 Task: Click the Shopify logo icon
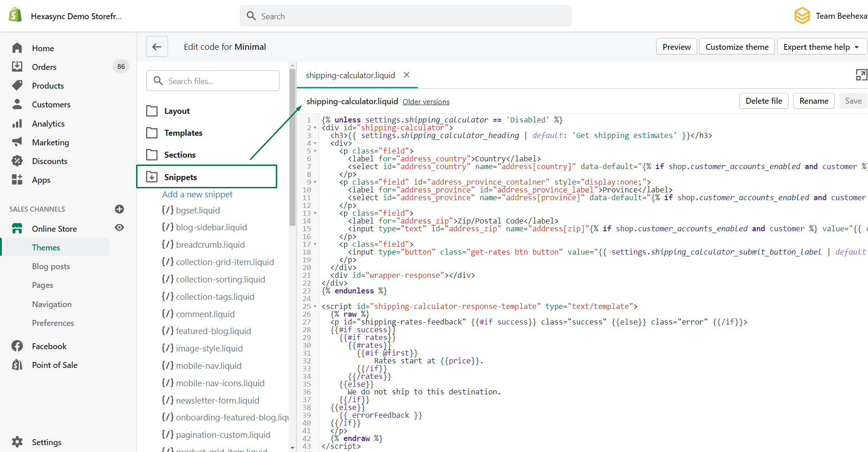(16, 15)
